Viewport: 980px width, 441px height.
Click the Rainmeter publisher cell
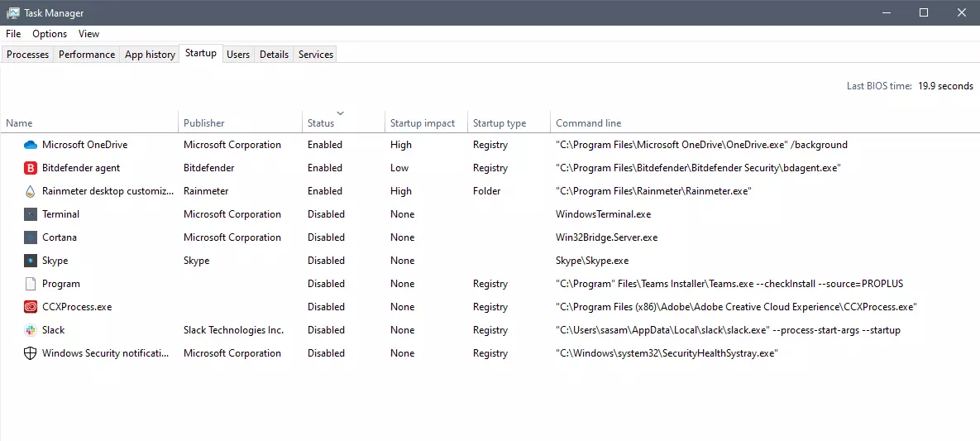(206, 191)
